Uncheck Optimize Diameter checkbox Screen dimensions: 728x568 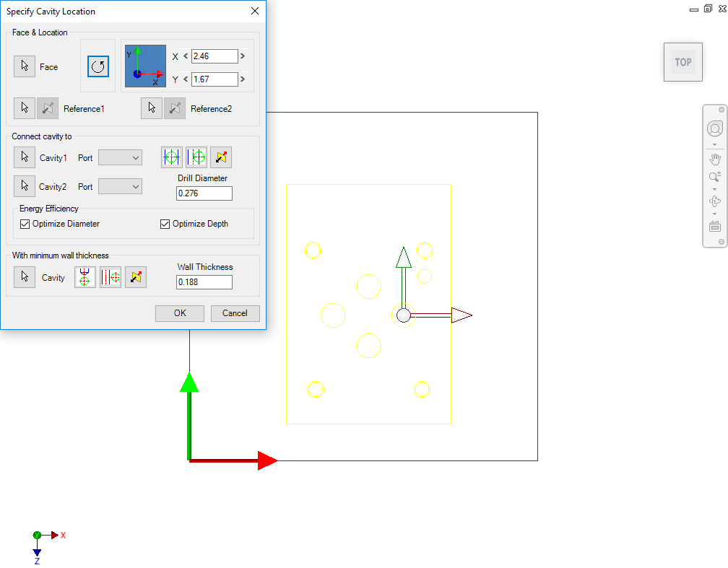[25, 224]
